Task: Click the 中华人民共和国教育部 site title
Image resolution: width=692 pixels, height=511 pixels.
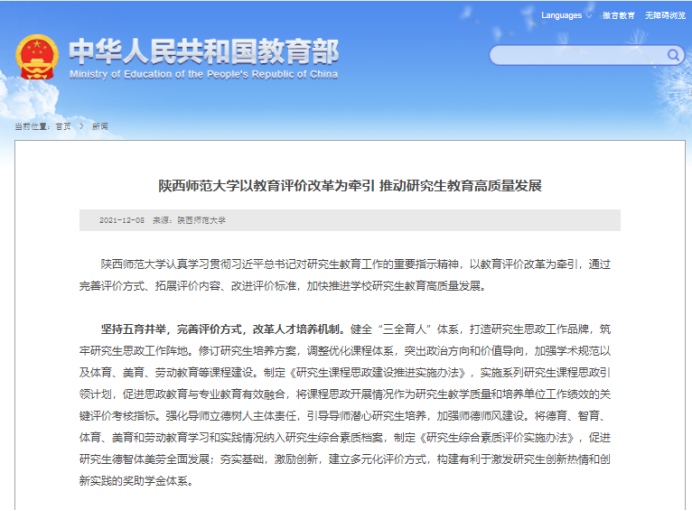Action: [204, 51]
